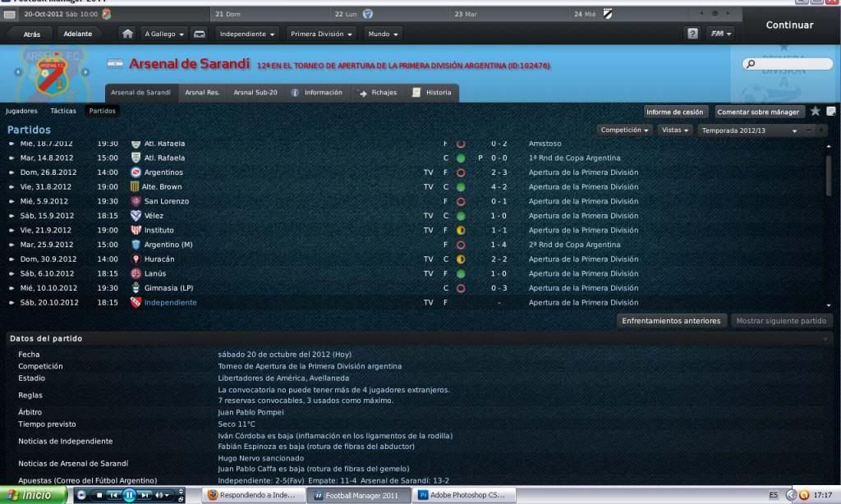This screenshot has width=841, height=504.
Task: Click the Gimnasia (LP) team badge
Action: click(x=136, y=288)
